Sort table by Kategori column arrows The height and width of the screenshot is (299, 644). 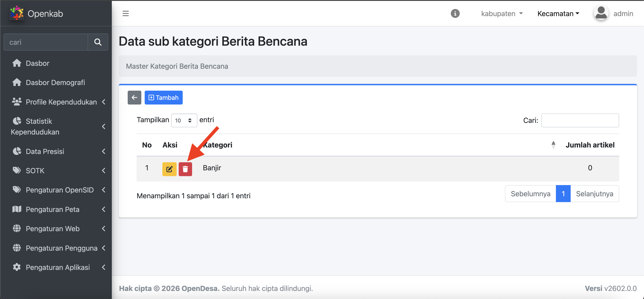[553, 145]
